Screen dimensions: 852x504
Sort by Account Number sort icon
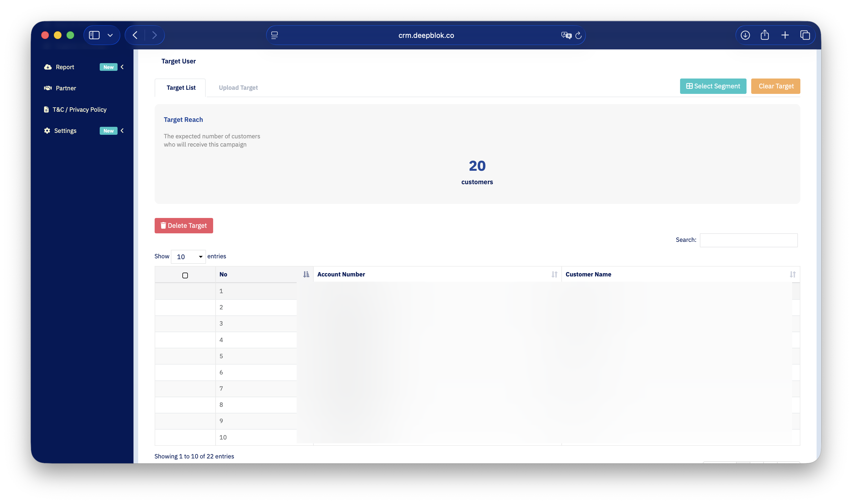click(x=555, y=274)
